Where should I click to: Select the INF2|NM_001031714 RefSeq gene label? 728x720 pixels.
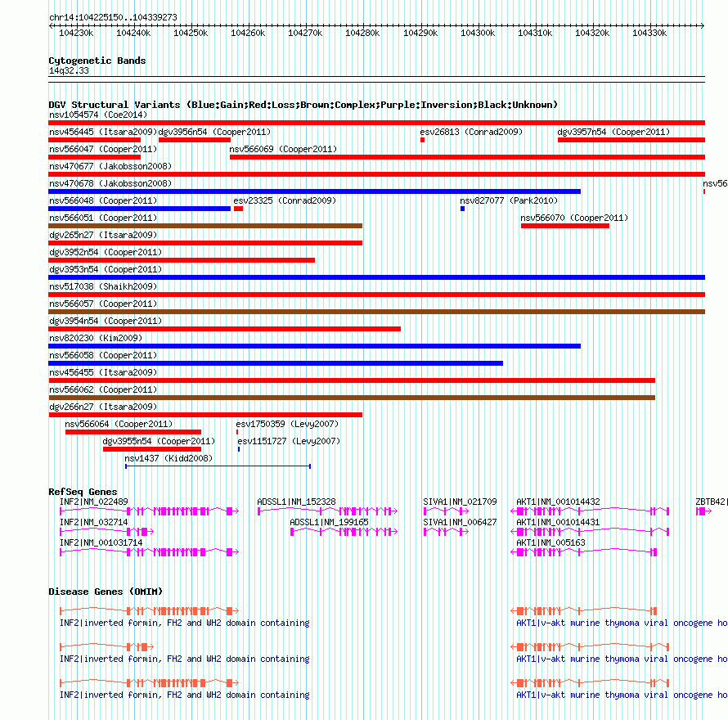101,542
